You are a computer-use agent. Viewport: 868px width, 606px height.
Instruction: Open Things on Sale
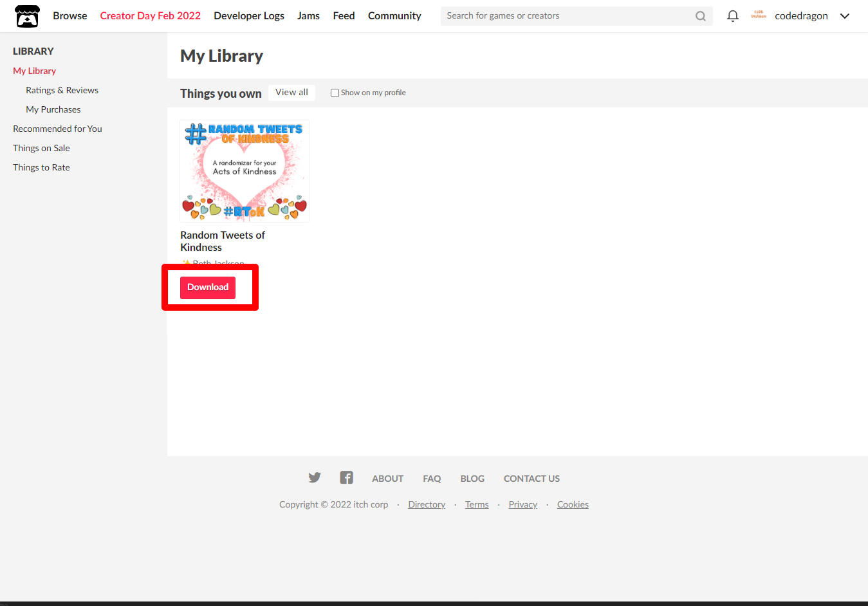pos(41,148)
